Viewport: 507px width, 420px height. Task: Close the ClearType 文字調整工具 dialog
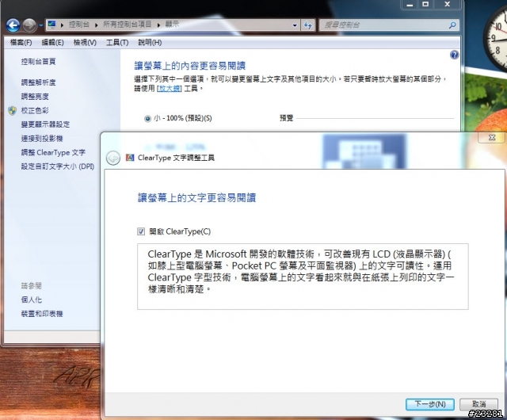tap(492, 138)
